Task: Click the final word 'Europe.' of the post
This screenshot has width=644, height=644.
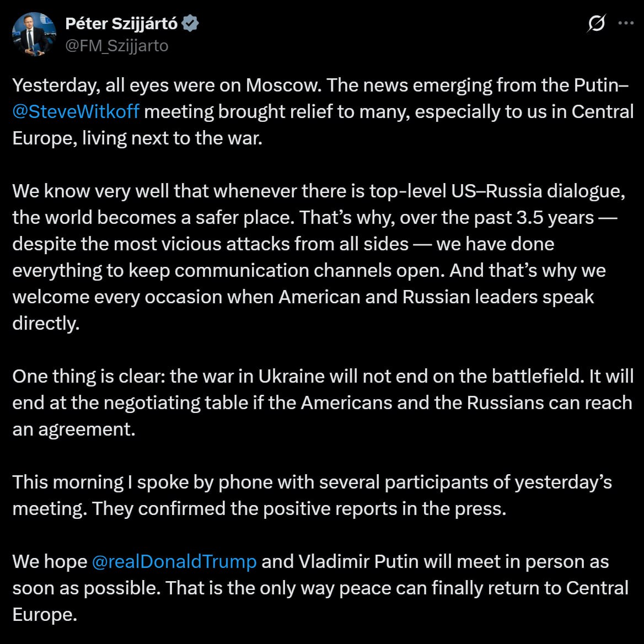Action: pyautogui.click(x=45, y=614)
